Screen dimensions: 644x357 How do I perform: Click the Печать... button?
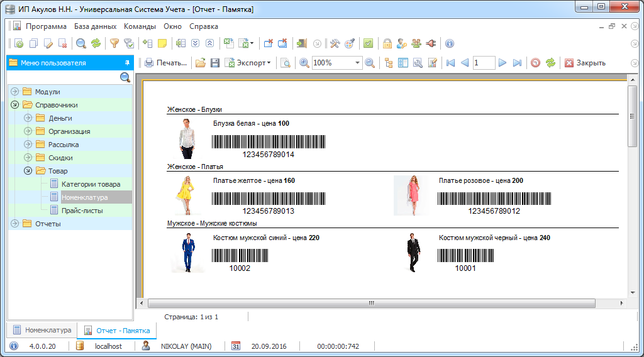coord(166,63)
